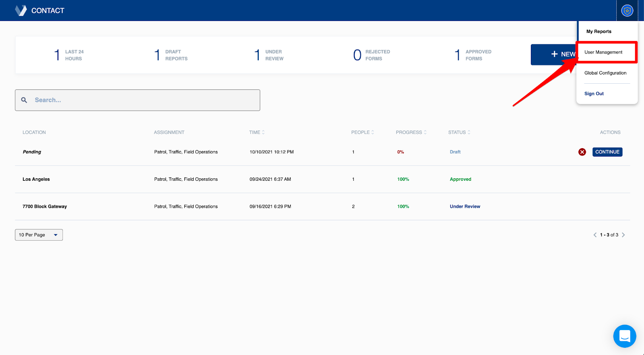This screenshot has width=644, height=355.
Task: Sort the table by Time column
Action: [257, 132]
